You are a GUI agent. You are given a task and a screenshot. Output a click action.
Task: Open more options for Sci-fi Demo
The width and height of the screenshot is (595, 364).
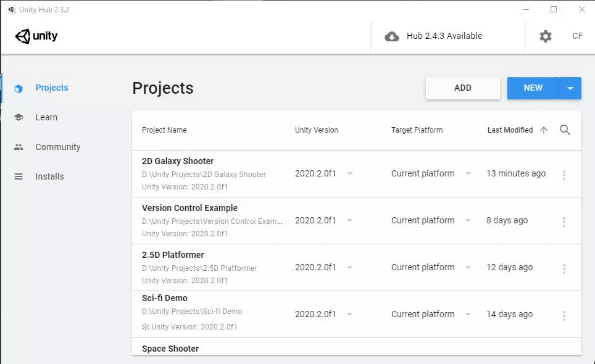(564, 315)
